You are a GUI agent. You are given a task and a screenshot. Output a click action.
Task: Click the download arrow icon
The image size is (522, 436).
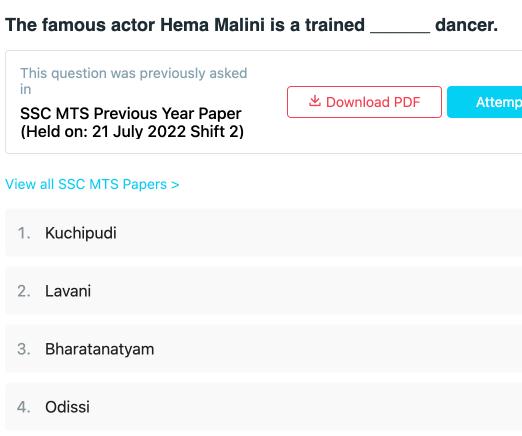[x=315, y=101]
